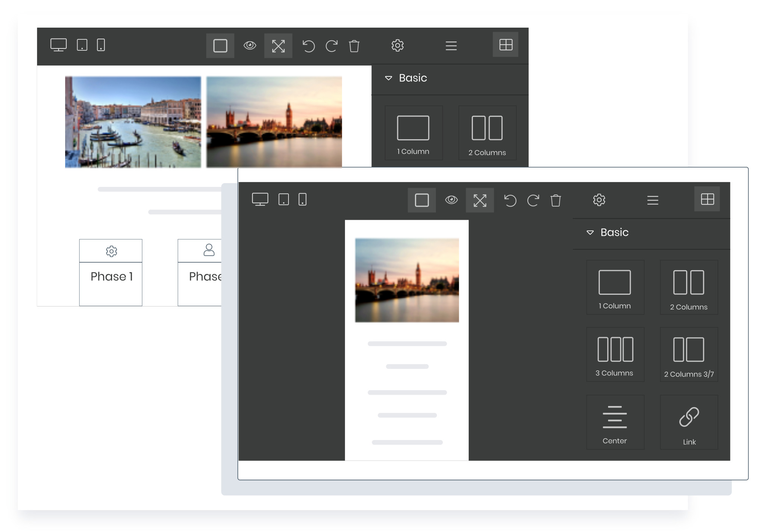Toggle fullscreen in front editor toolbar
Screen dimensions: 769x532
480,200
